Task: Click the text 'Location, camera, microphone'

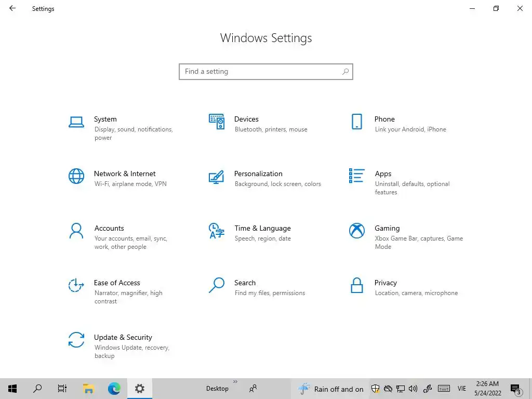Action: pyautogui.click(x=416, y=293)
